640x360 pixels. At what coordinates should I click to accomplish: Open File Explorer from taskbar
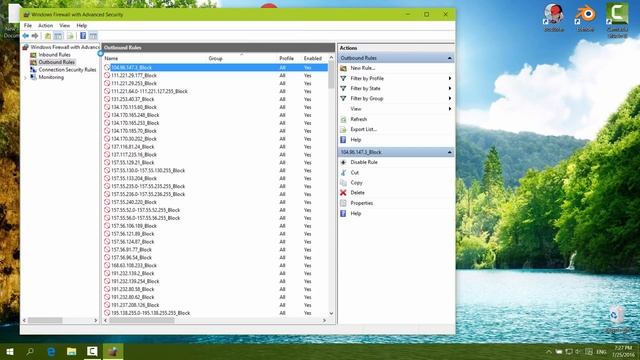[72, 351]
